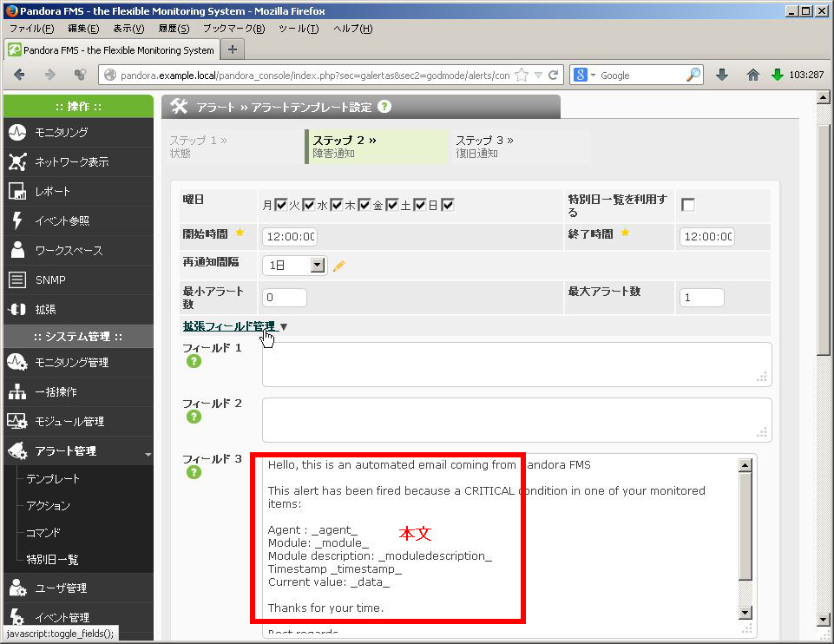Open the ツール menu
Viewport: 834px width, 644px height.
coord(299,29)
